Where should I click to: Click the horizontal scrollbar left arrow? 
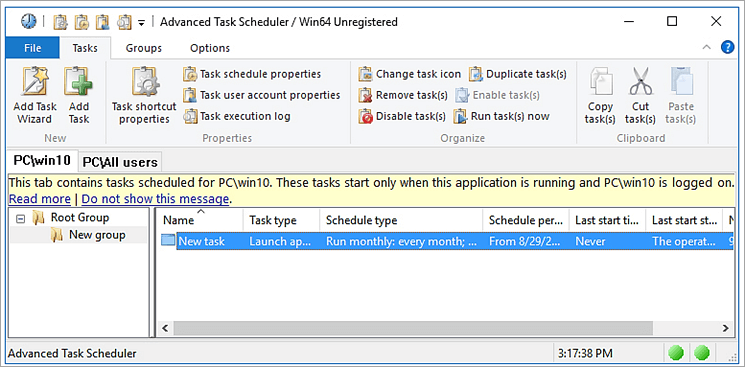[165, 328]
